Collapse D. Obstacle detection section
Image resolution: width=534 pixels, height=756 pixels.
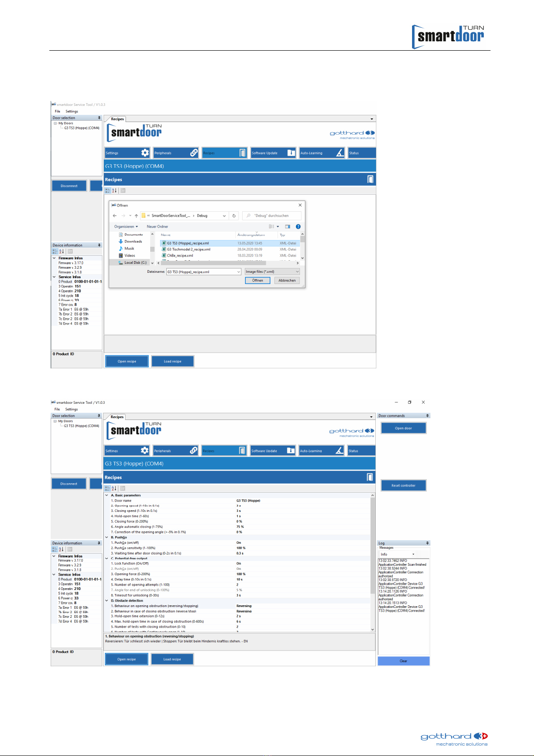click(107, 601)
